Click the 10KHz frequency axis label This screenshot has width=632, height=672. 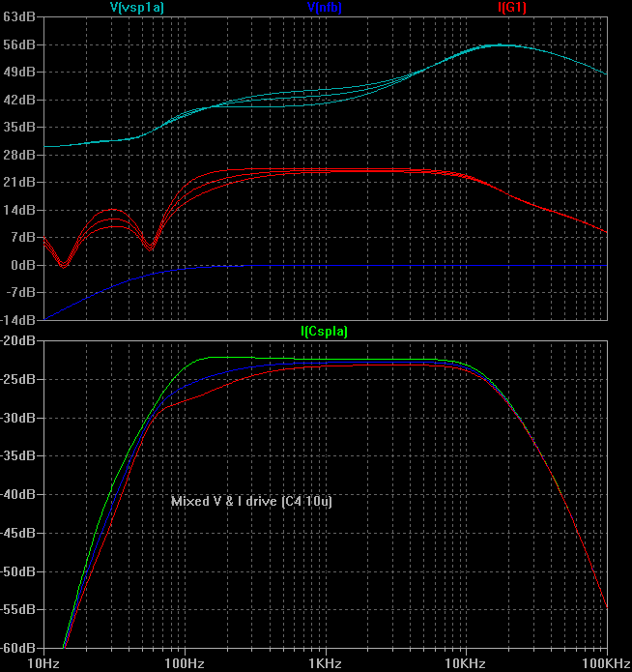[x=466, y=663]
